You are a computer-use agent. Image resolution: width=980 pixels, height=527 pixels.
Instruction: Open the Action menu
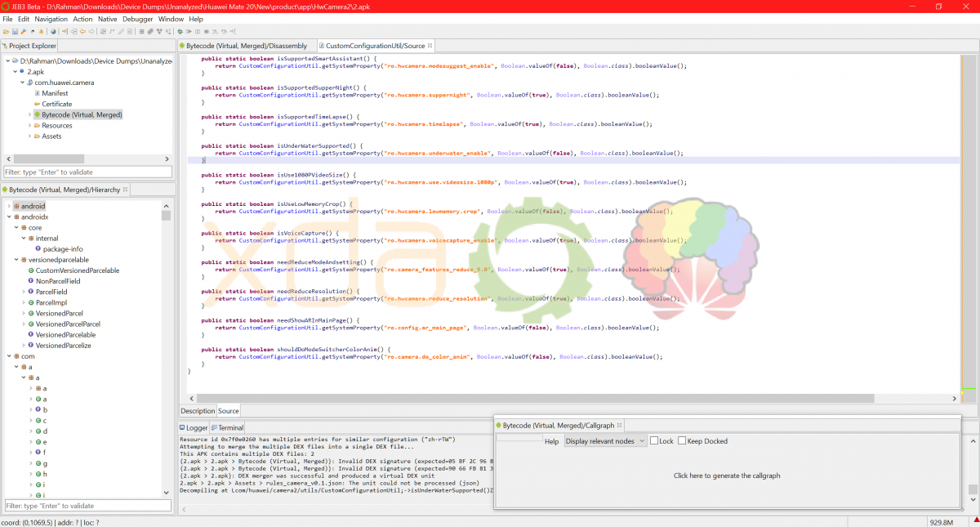coord(82,19)
